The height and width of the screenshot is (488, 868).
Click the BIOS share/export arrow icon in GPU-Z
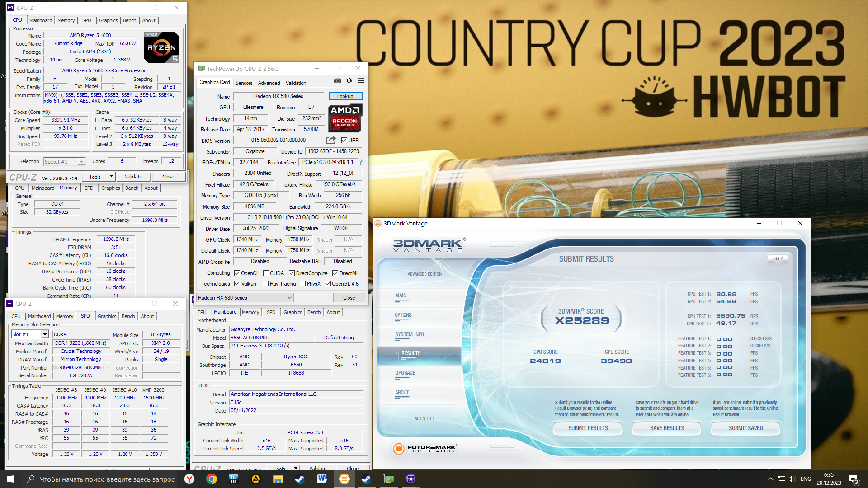pyautogui.click(x=331, y=140)
